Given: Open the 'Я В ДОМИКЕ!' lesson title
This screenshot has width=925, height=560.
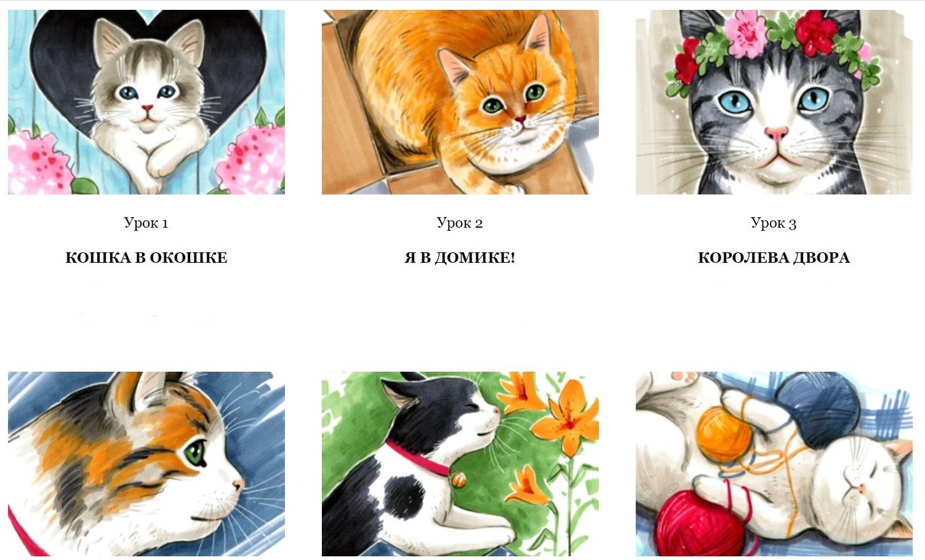Looking at the screenshot, I should (460, 258).
